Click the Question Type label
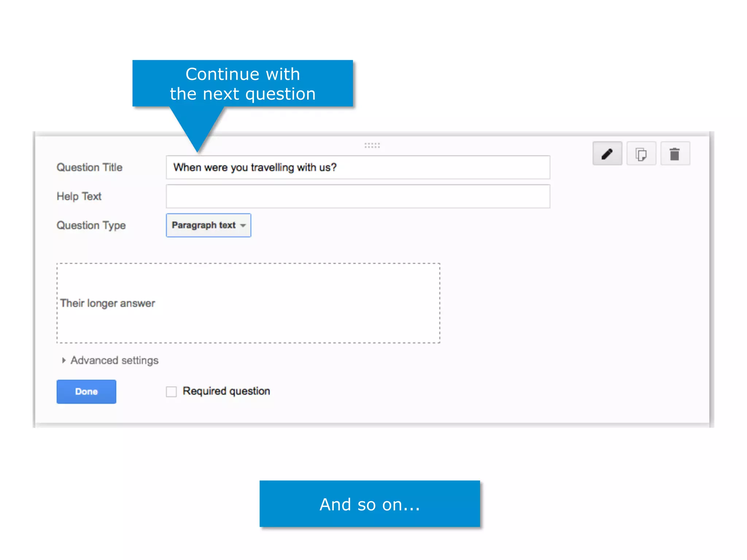 pyautogui.click(x=91, y=225)
